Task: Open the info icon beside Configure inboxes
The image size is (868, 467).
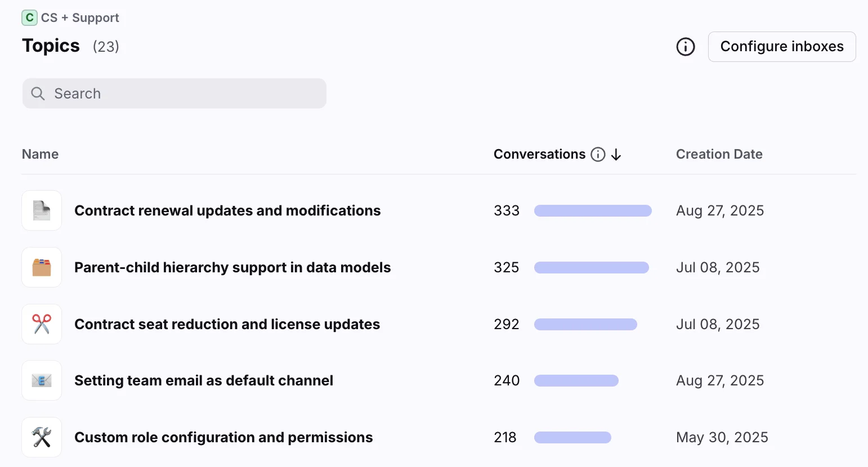Action: [685, 47]
